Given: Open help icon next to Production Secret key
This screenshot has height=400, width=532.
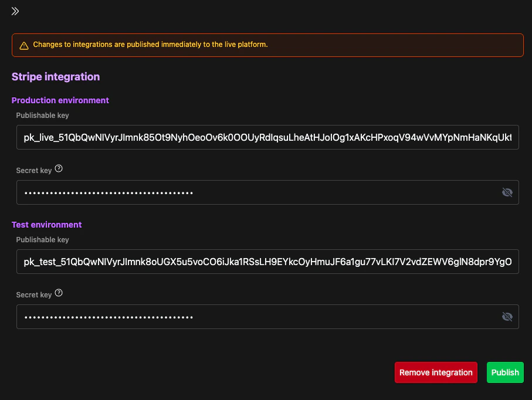Looking at the screenshot, I should (59, 168).
